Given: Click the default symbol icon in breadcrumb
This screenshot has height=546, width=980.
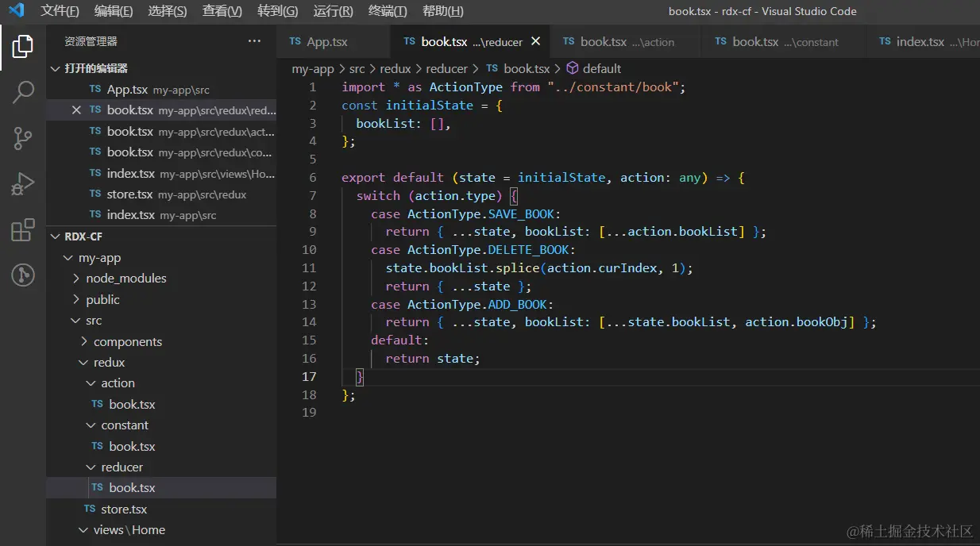Looking at the screenshot, I should coord(572,69).
